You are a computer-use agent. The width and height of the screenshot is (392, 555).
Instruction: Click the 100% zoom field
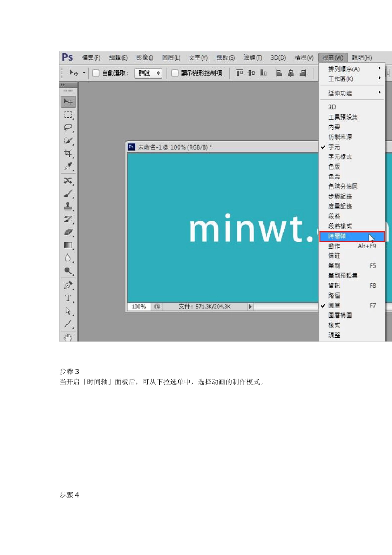tap(139, 307)
